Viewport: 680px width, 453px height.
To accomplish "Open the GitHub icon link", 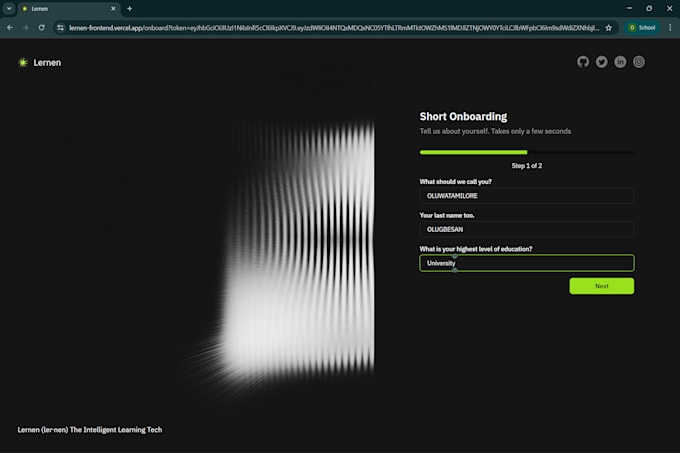I will 583,62.
